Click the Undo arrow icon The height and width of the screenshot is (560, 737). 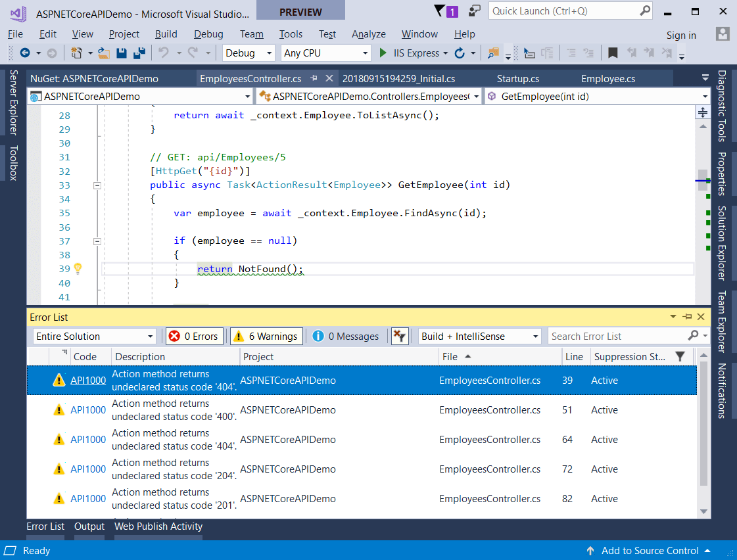coord(164,53)
